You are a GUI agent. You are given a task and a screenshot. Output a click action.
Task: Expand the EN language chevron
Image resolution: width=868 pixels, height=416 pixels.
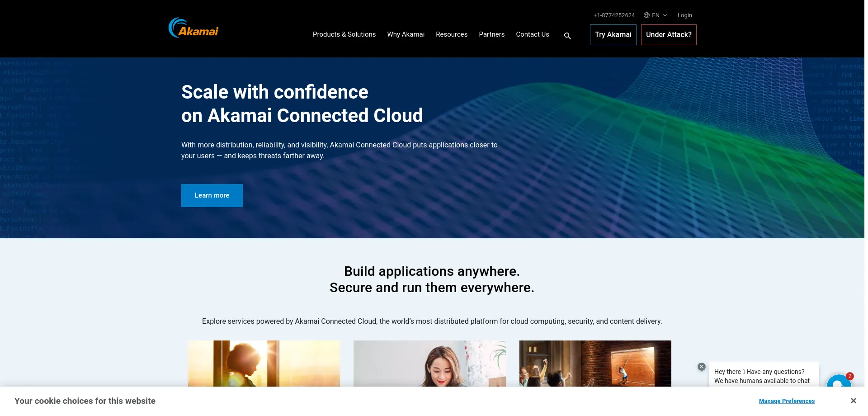tap(665, 15)
